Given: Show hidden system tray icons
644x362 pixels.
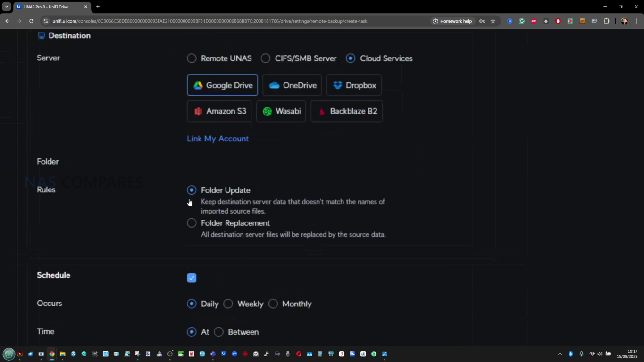Looking at the screenshot, I should 560,354.
